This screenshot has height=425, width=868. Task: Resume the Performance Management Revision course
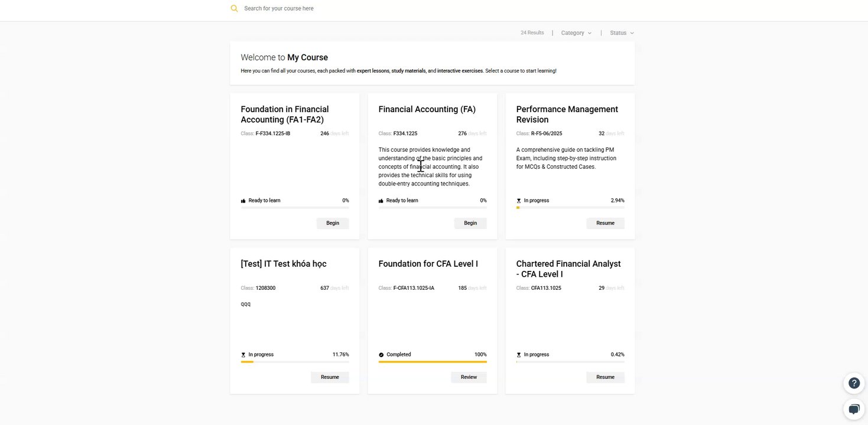(x=605, y=223)
